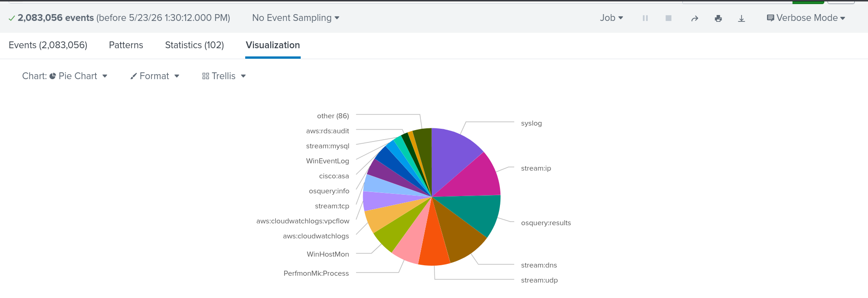Stop the search job

668,18
